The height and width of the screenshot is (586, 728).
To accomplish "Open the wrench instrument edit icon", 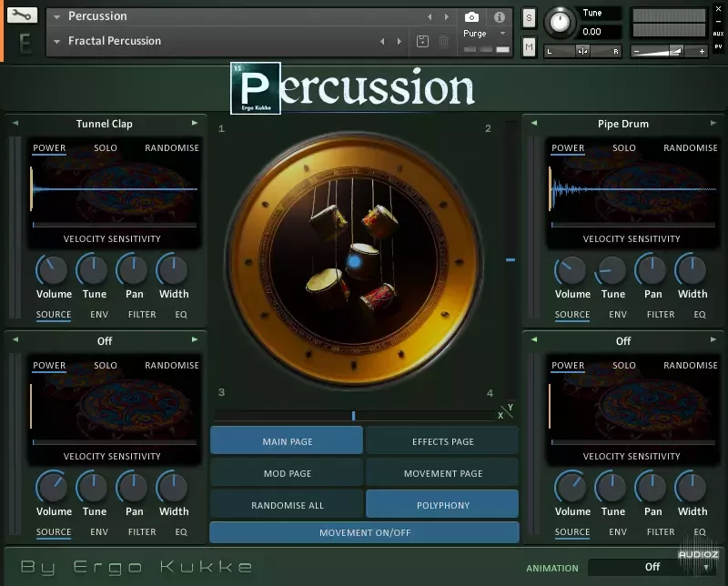I will 22,15.
